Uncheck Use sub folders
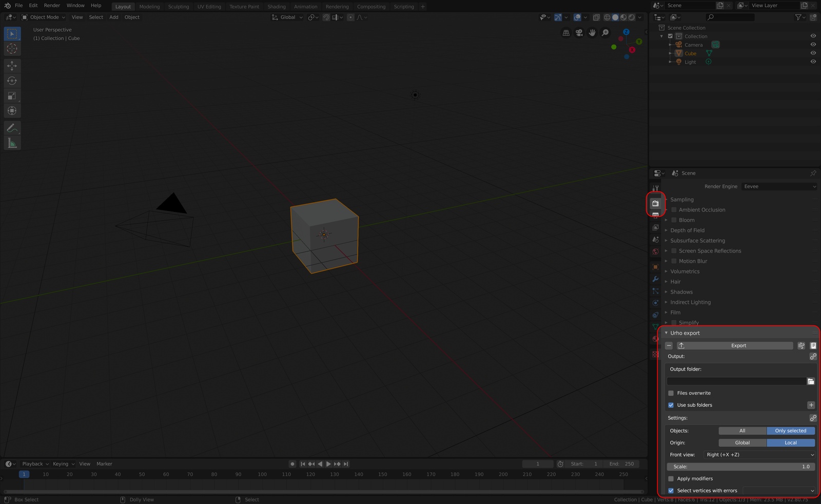The width and height of the screenshot is (821, 504). [671, 405]
